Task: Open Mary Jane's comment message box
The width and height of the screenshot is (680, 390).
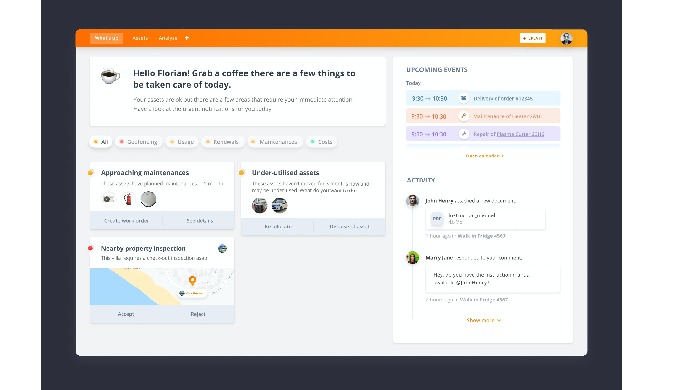Action: click(x=493, y=279)
